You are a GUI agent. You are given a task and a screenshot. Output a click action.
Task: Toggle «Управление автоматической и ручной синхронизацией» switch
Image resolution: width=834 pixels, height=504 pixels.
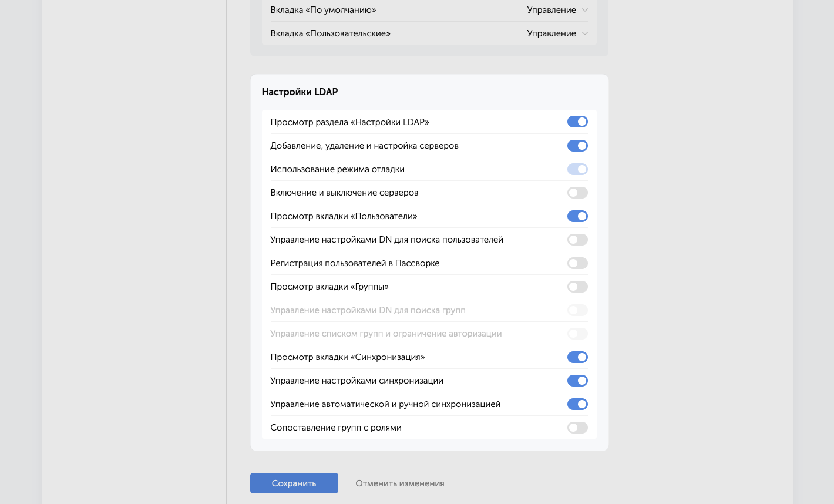[x=577, y=404]
